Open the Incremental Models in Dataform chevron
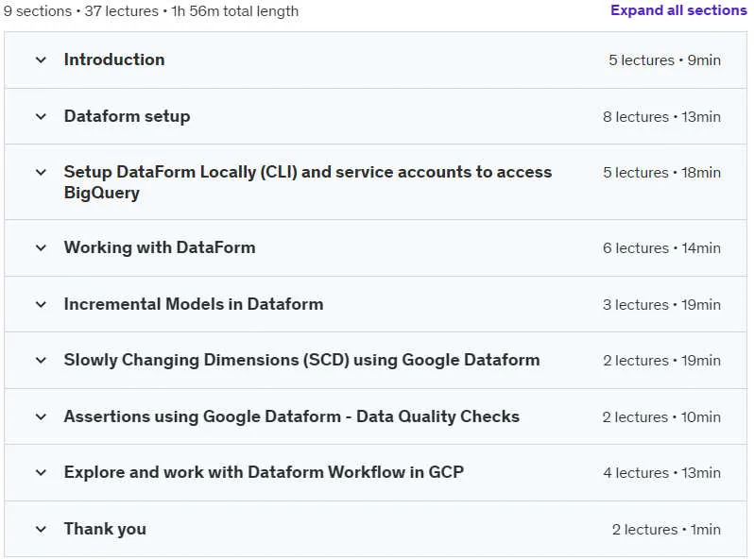Viewport: 754px width, 560px height. (41, 304)
